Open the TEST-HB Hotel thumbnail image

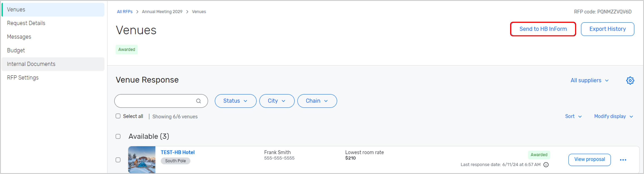pos(142,160)
